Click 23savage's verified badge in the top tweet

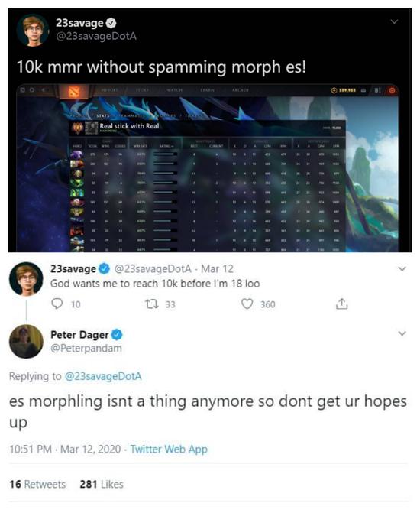pos(111,23)
